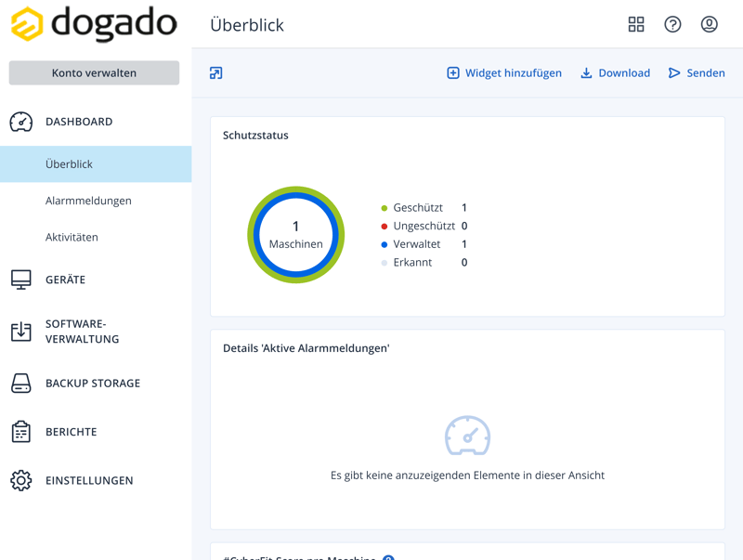Click the Backup Storage drive icon
The image size is (743, 560).
coord(21,384)
